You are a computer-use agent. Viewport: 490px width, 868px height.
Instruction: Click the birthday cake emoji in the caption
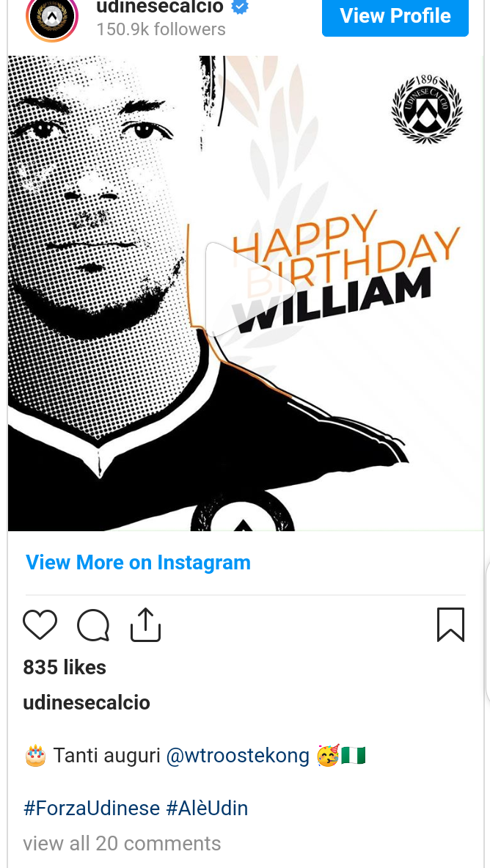(x=36, y=755)
